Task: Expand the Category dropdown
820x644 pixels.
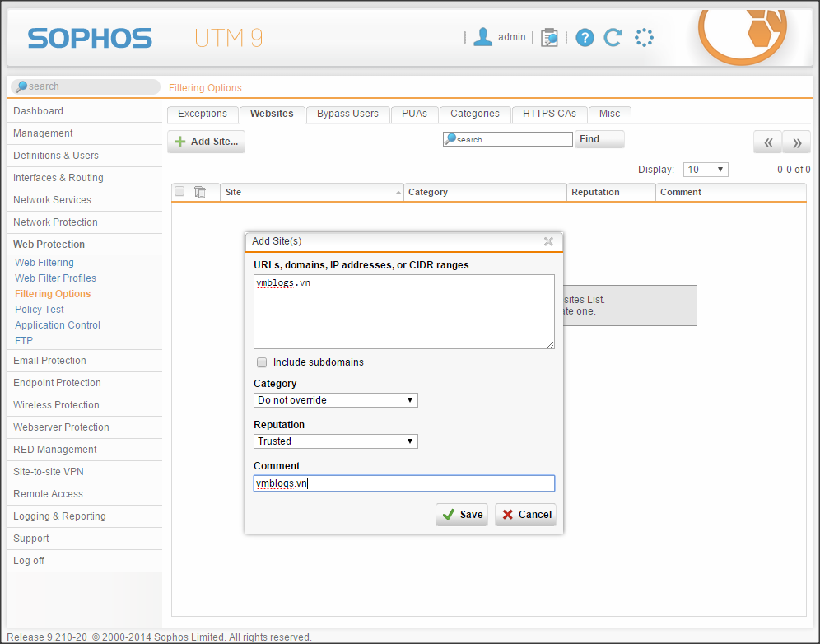Action: click(335, 400)
